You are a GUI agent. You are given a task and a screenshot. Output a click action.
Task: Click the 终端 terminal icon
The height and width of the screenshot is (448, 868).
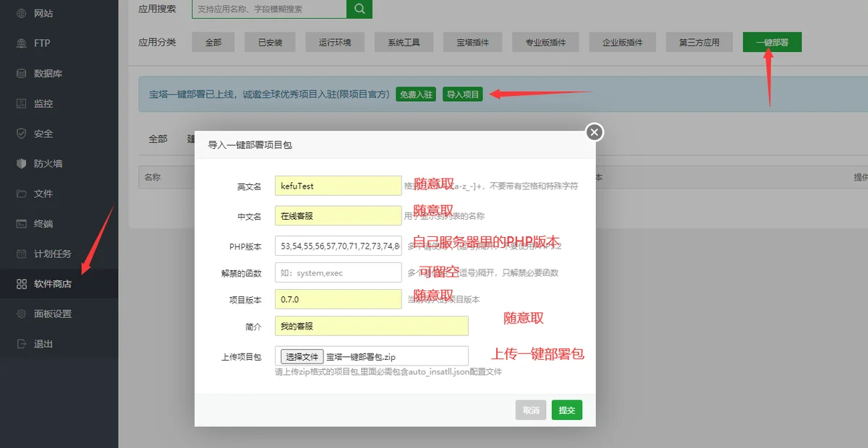point(21,224)
